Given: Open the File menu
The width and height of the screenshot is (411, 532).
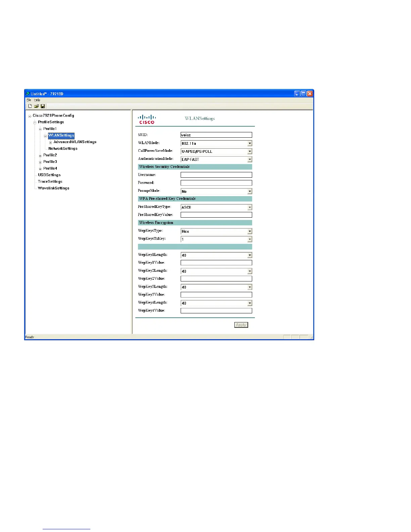Looking at the screenshot, I should tap(29, 100).
